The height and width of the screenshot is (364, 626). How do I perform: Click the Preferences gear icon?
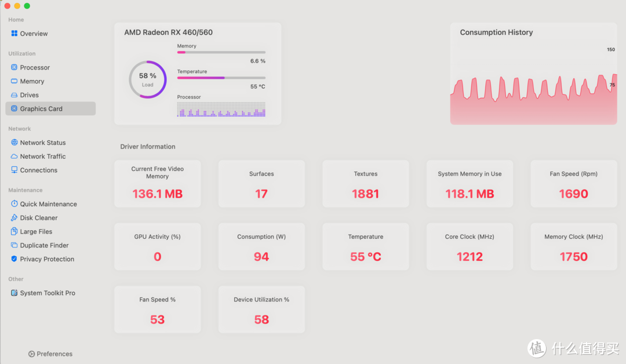click(31, 354)
